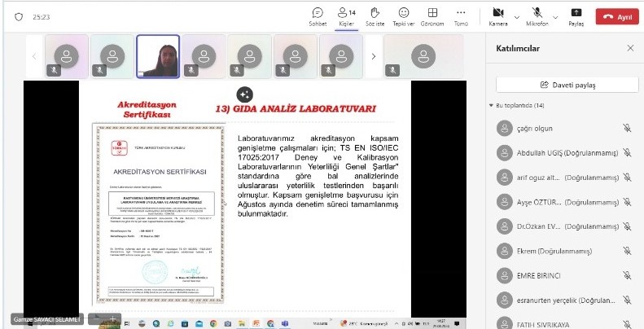Open Görünüm view options
Viewport: 644px width, 329px height.
pyautogui.click(x=432, y=17)
